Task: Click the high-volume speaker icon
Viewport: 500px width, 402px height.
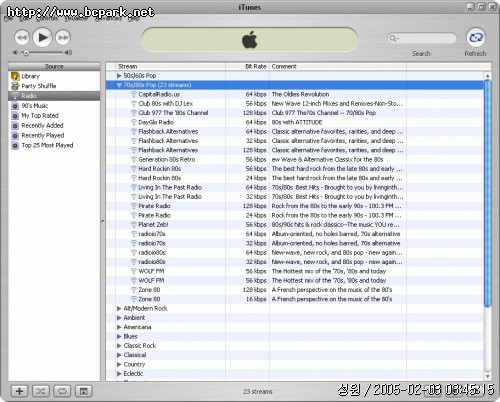Action: [x=68, y=53]
